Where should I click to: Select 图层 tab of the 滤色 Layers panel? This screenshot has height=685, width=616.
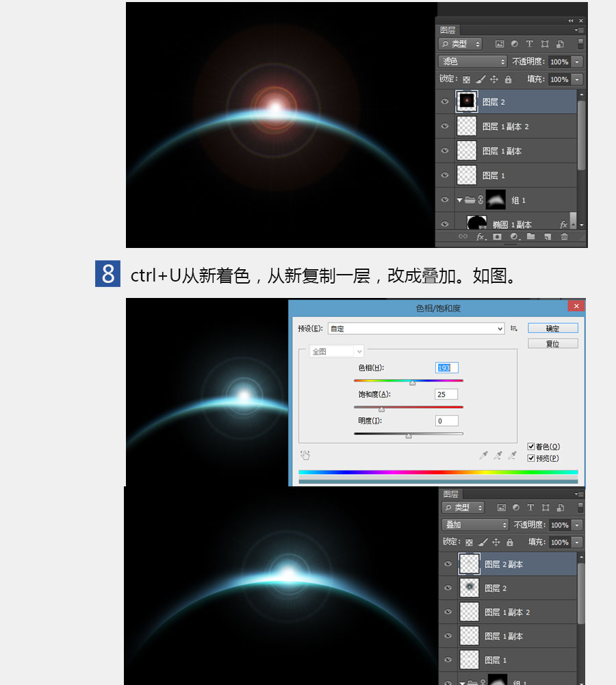point(448,29)
